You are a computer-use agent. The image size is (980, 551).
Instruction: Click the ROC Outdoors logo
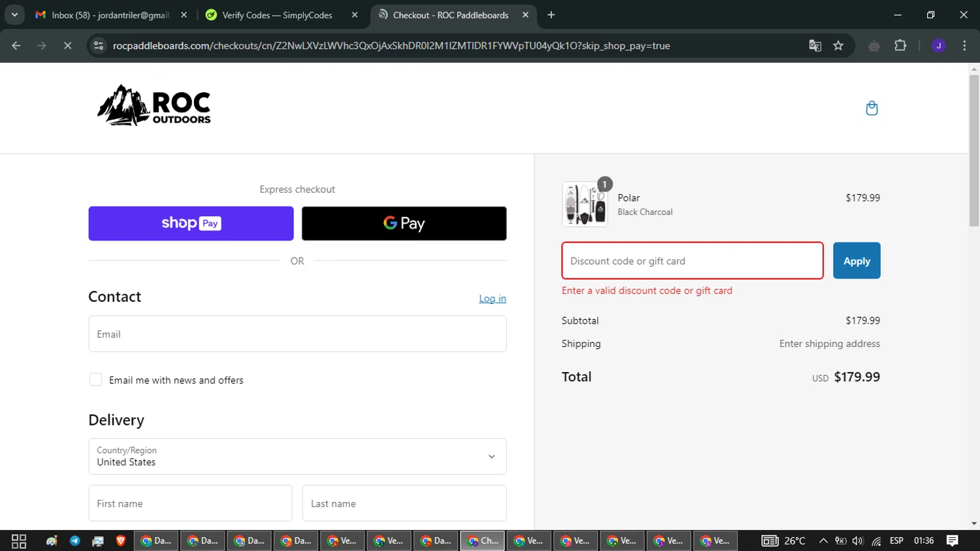[154, 105]
